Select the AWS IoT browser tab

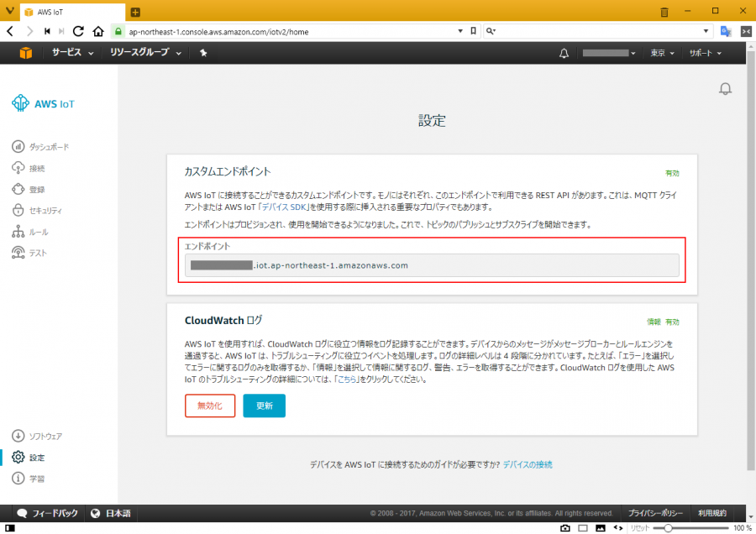tap(72, 12)
